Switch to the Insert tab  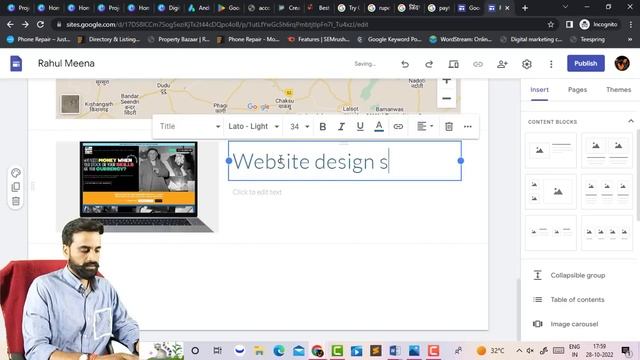coord(539,90)
